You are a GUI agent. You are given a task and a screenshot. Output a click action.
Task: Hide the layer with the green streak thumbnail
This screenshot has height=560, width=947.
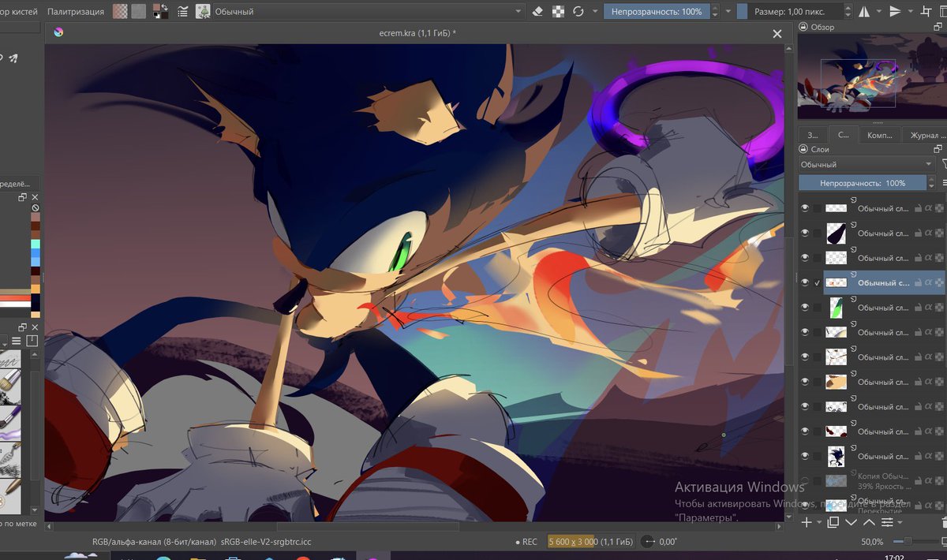coord(806,308)
